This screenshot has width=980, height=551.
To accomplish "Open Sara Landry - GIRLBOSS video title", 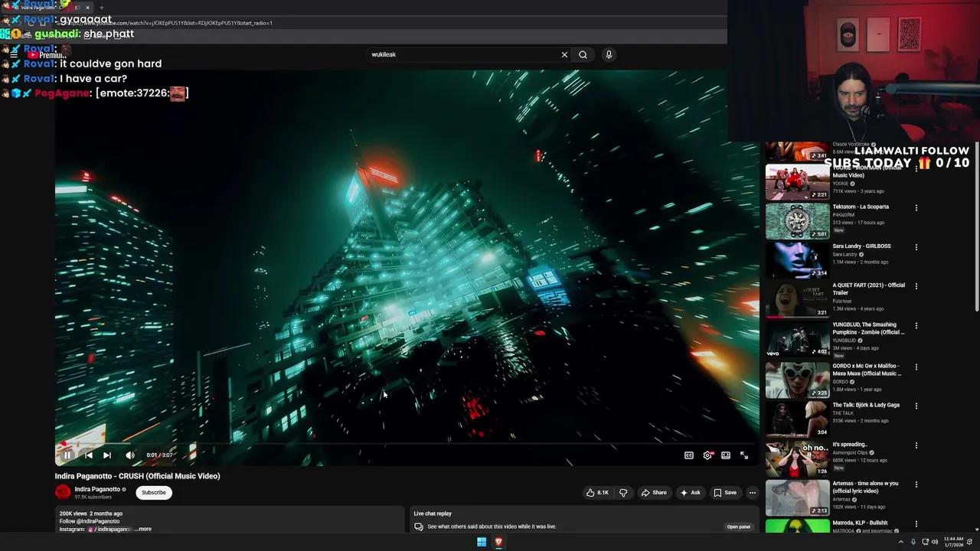I will [861, 246].
